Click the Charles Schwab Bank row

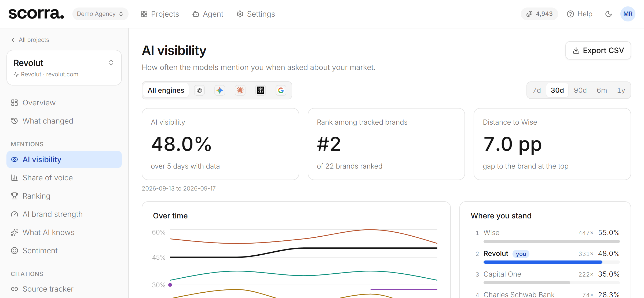(x=547, y=294)
